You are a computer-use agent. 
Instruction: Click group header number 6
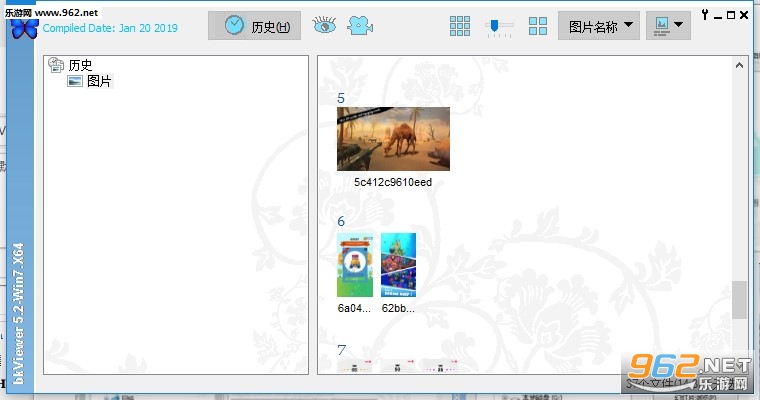click(x=341, y=222)
